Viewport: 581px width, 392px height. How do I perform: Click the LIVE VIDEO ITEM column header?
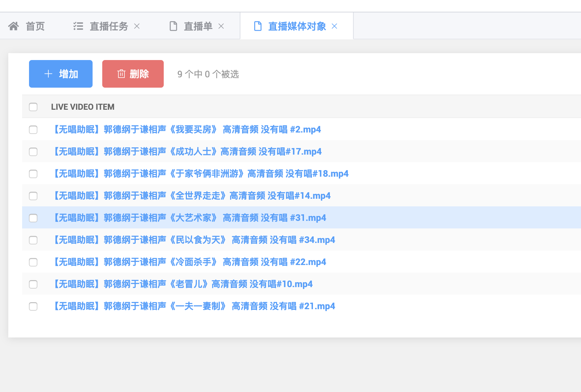[83, 107]
